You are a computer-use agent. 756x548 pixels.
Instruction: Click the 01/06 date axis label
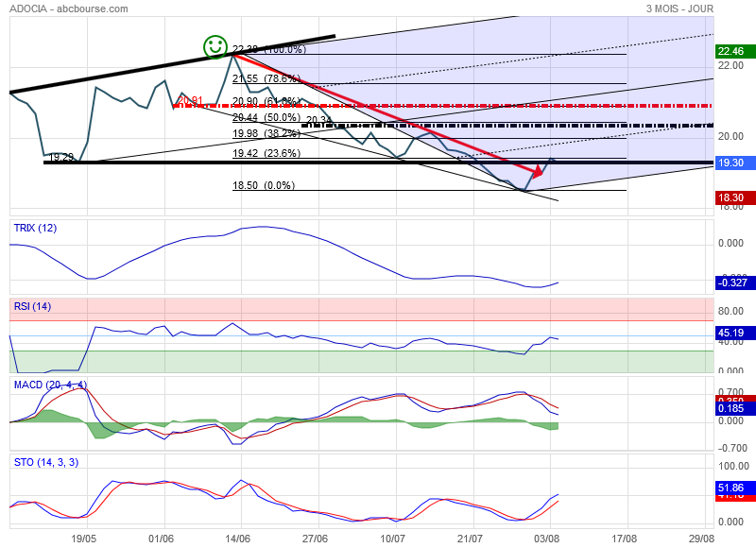point(161,539)
